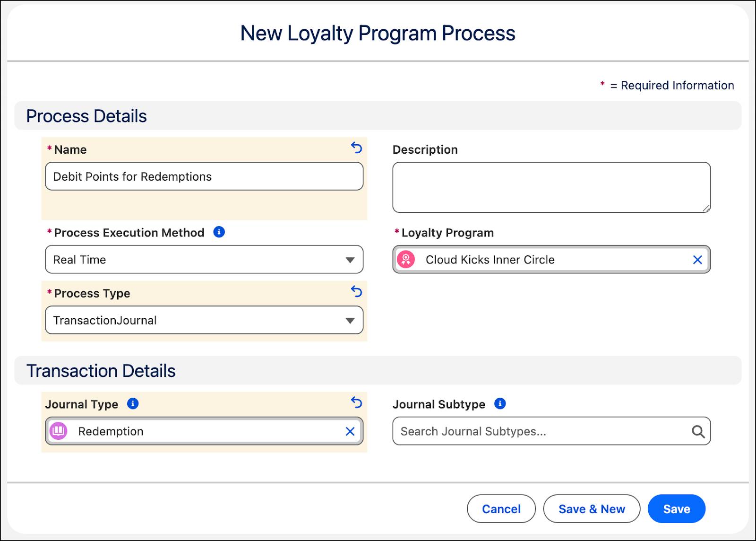Click the Process Details section header
756x541 pixels.
[87, 116]
